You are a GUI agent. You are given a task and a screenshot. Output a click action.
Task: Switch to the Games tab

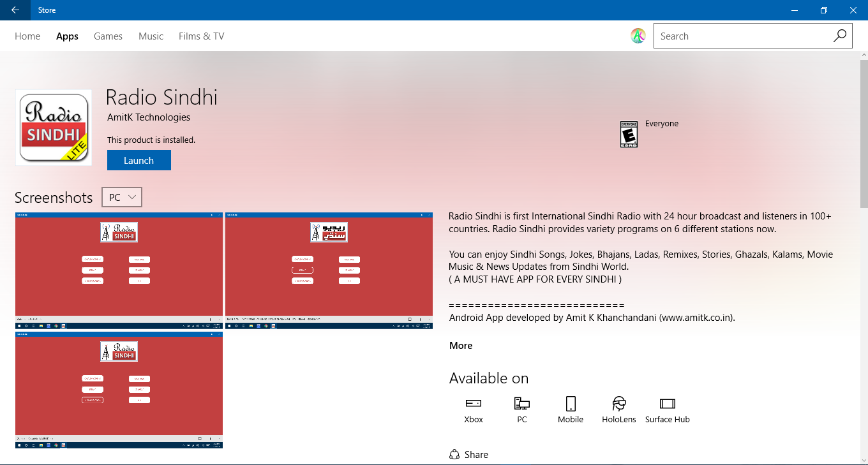[108, 36]
